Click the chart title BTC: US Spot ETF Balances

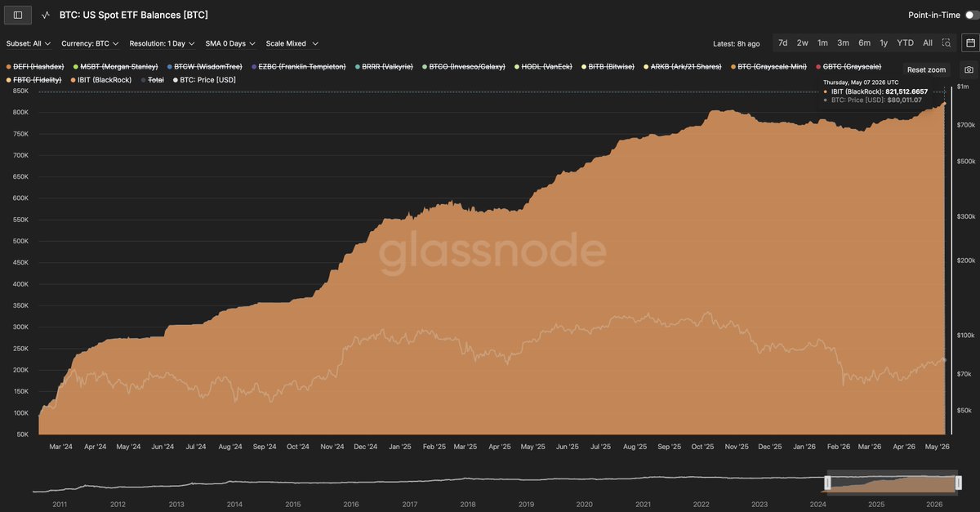pyautogui.click(x=134, y=15)
